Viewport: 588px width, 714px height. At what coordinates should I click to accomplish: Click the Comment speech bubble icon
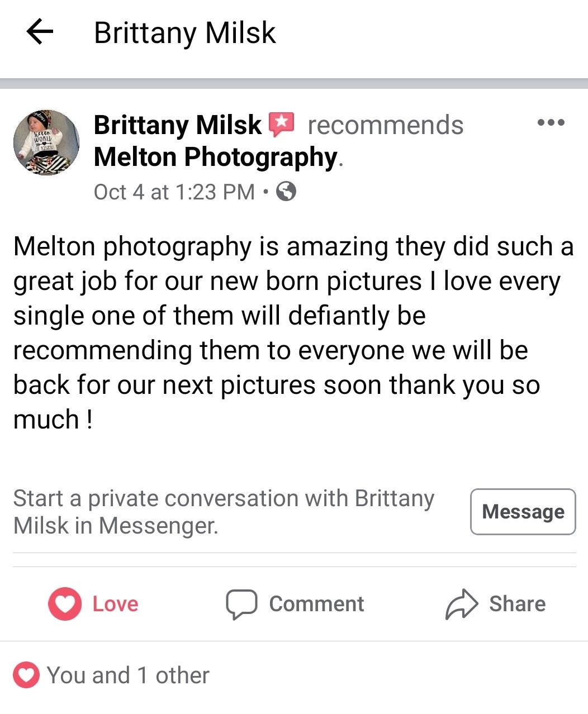(x=241, y=604)
